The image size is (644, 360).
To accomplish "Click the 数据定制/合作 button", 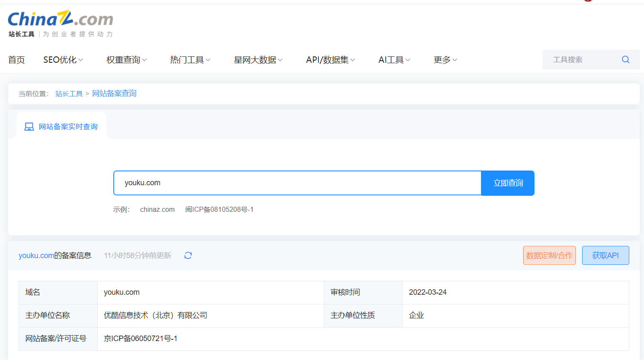I will click(x=549, y=256).
